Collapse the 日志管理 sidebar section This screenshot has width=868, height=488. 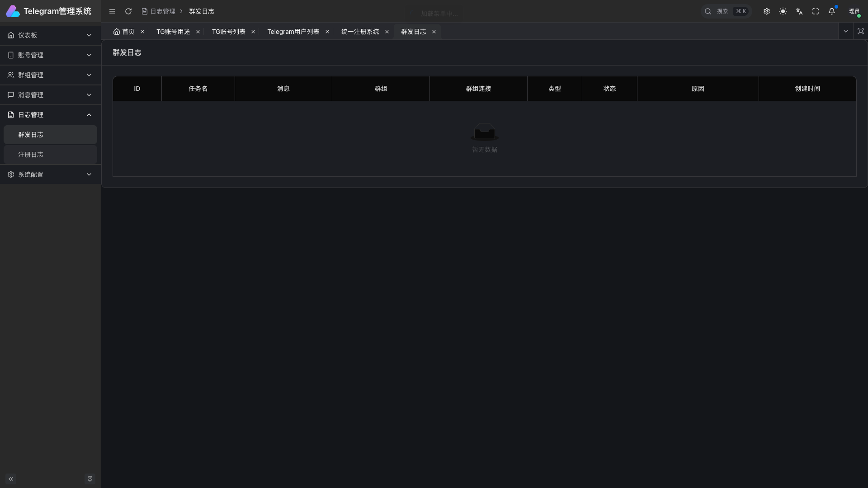(x=50, y=115)
